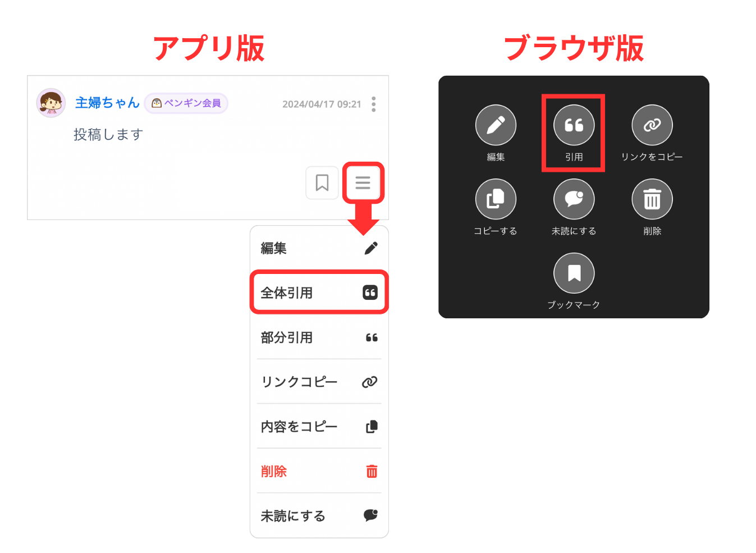Click the 削除 trash icon in browser panel

click(x=652, y=199)
